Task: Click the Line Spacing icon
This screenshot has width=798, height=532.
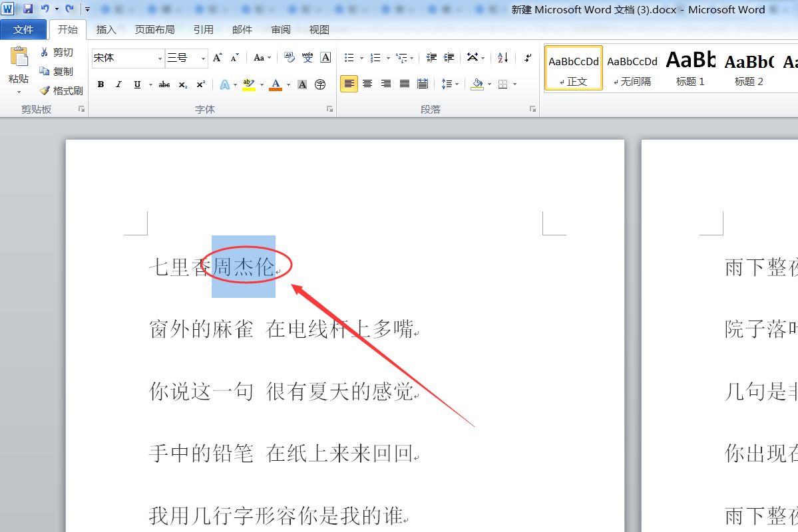Action: coord(447,83)
